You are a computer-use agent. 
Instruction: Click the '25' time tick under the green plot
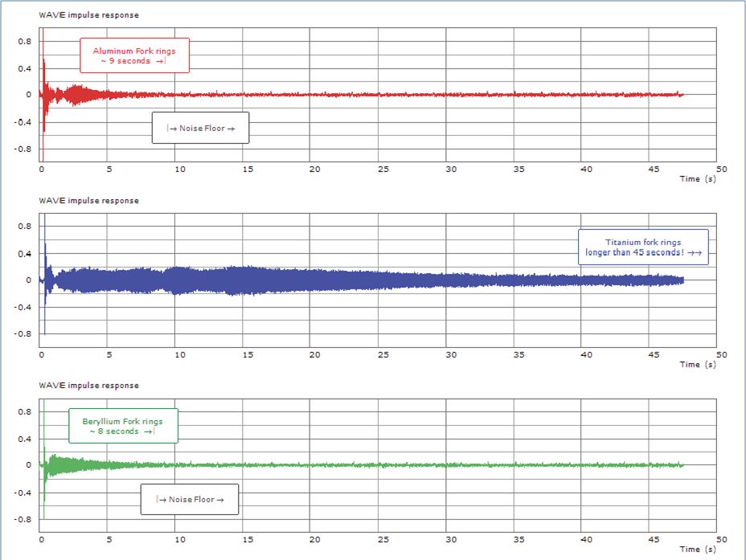(x=383, y=540)
